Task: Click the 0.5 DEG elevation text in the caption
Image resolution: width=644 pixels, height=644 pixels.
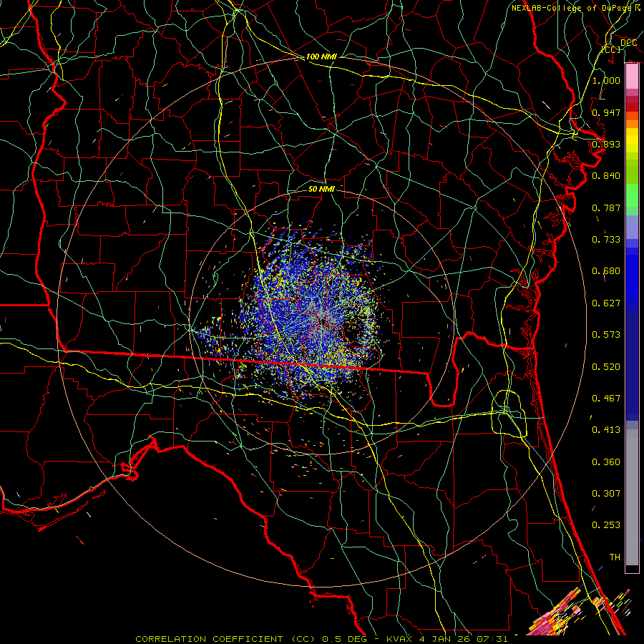Action: point(343,639)
